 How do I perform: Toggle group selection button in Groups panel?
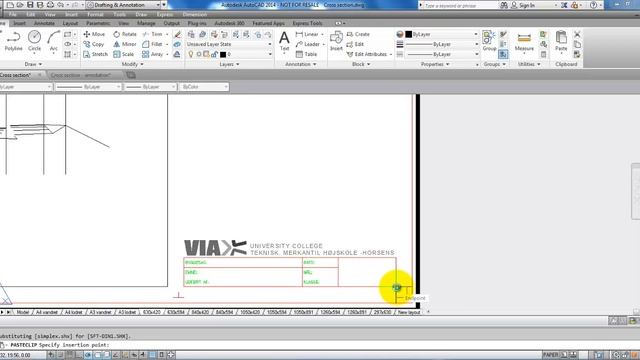[x=503, y=54]
